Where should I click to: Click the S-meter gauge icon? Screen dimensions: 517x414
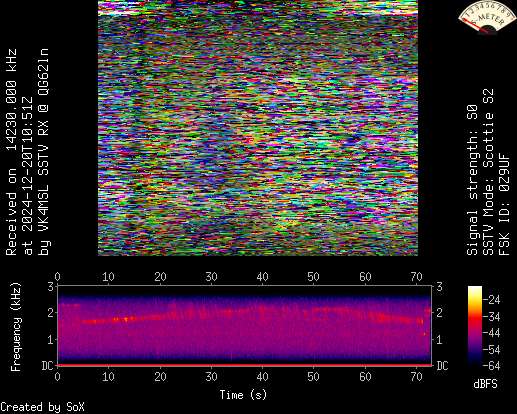[x=486, y=17]
